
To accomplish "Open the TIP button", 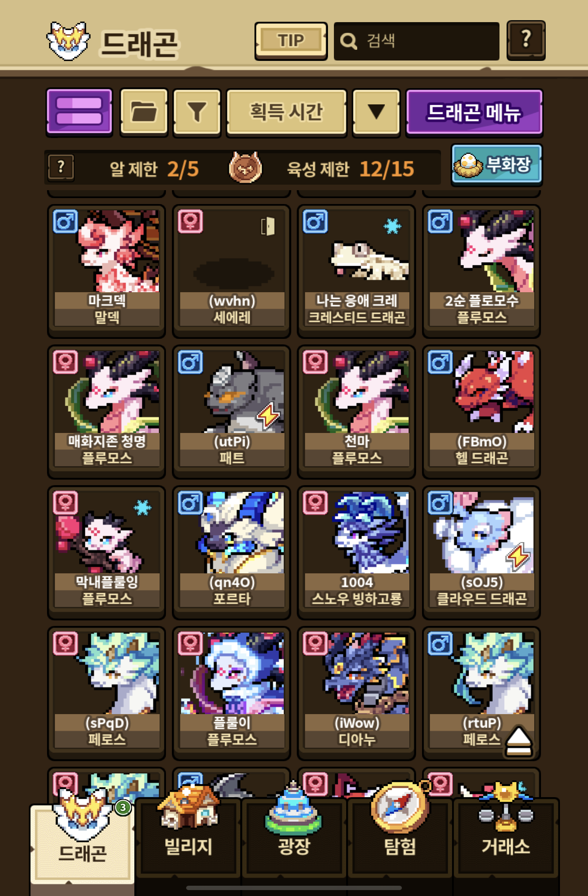I will [291, 41].
